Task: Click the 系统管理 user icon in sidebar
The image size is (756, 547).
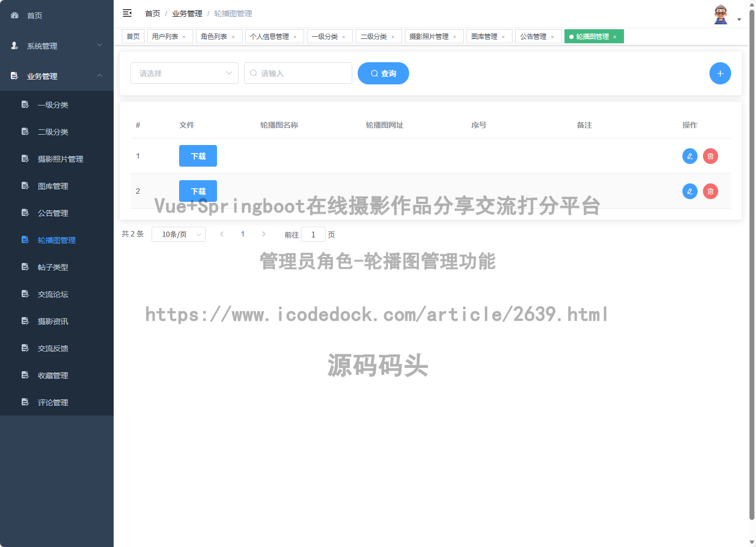Action: coord(14,46)
